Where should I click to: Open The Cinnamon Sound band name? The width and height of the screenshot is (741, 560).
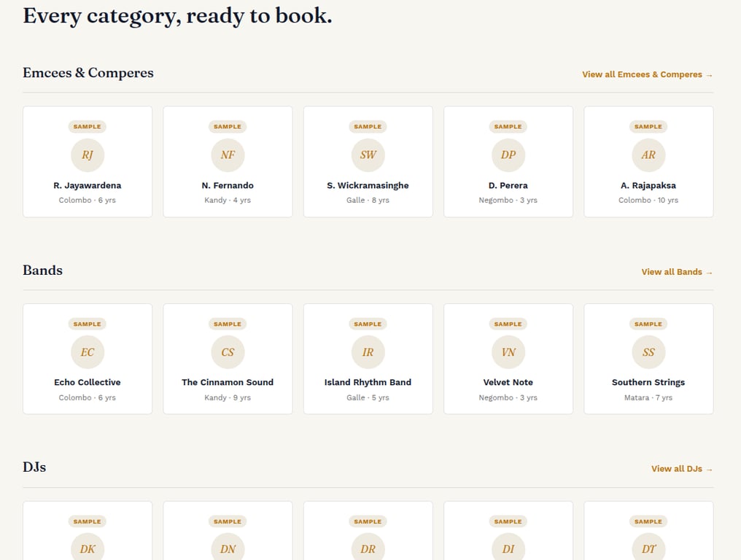click(228, 382)
